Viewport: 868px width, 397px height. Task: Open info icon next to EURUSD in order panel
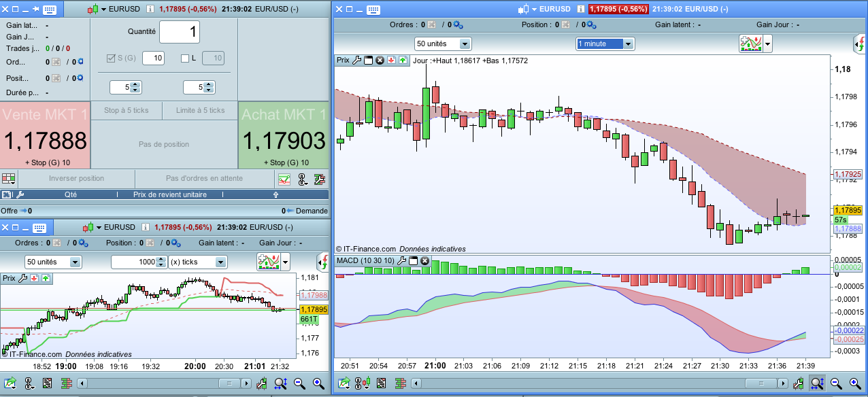tap(151, 10)
